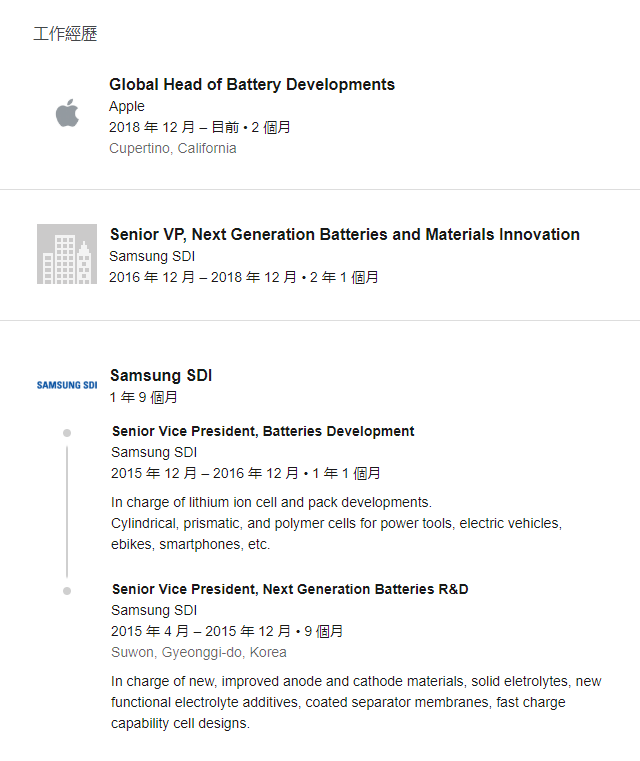The image size is (640, 761).
Task: Select Senior Vice President, Next Generation Batteries R&D
Action: pyautogui.click(x=290, y=589)
